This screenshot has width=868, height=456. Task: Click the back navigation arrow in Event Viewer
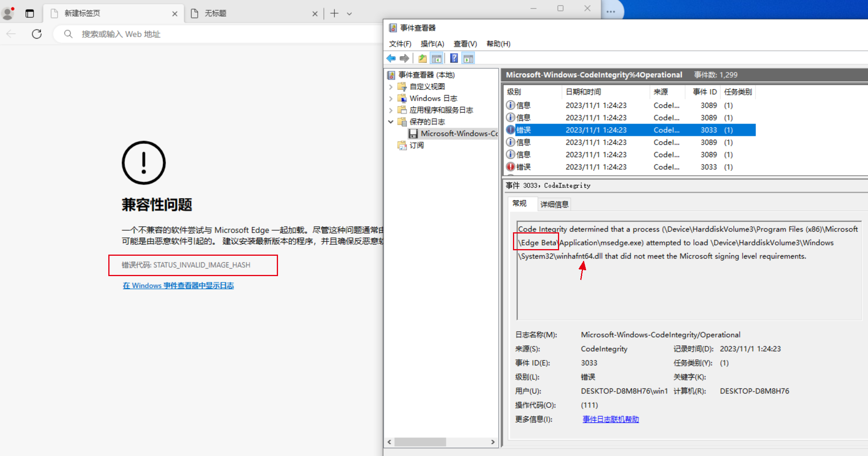click(x=391, y=58)
